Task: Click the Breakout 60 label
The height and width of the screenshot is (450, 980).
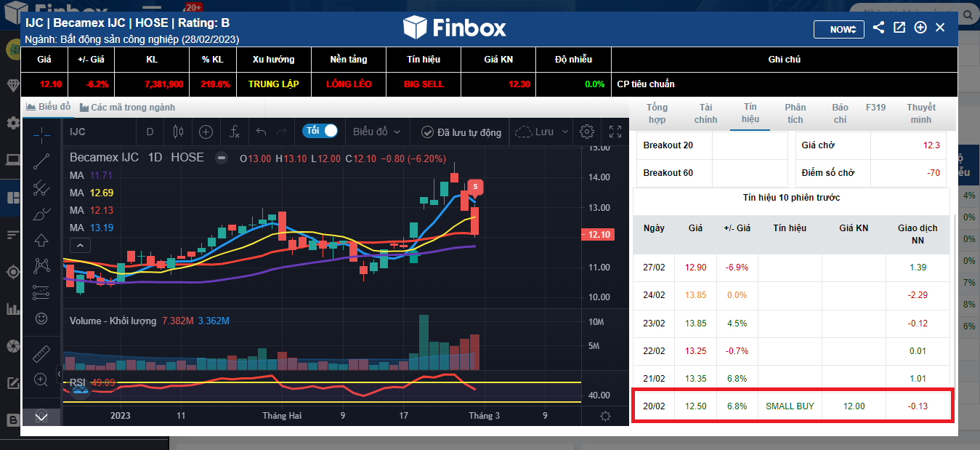Action: coord(668,173)
